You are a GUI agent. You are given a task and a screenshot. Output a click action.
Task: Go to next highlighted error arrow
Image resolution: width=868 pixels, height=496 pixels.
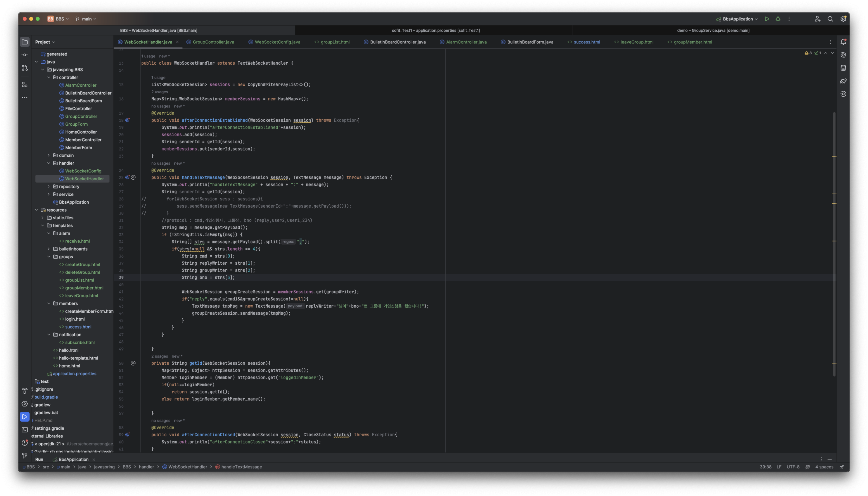(832, 53)
